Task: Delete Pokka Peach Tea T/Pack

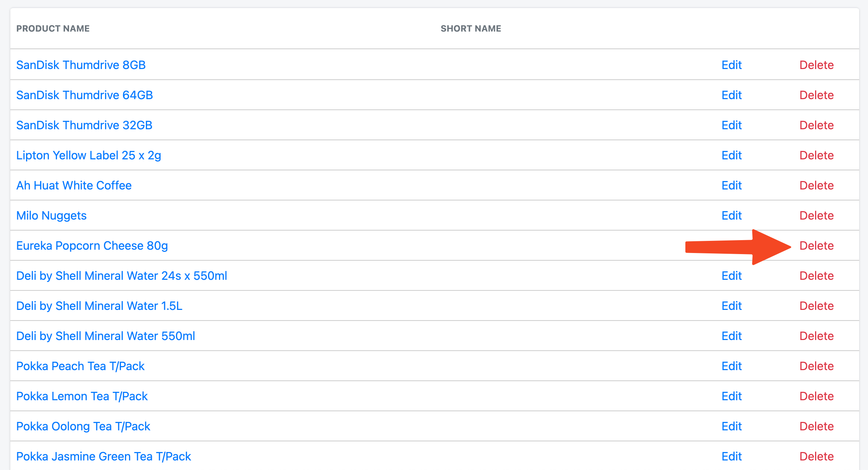Action: [817, 366]
